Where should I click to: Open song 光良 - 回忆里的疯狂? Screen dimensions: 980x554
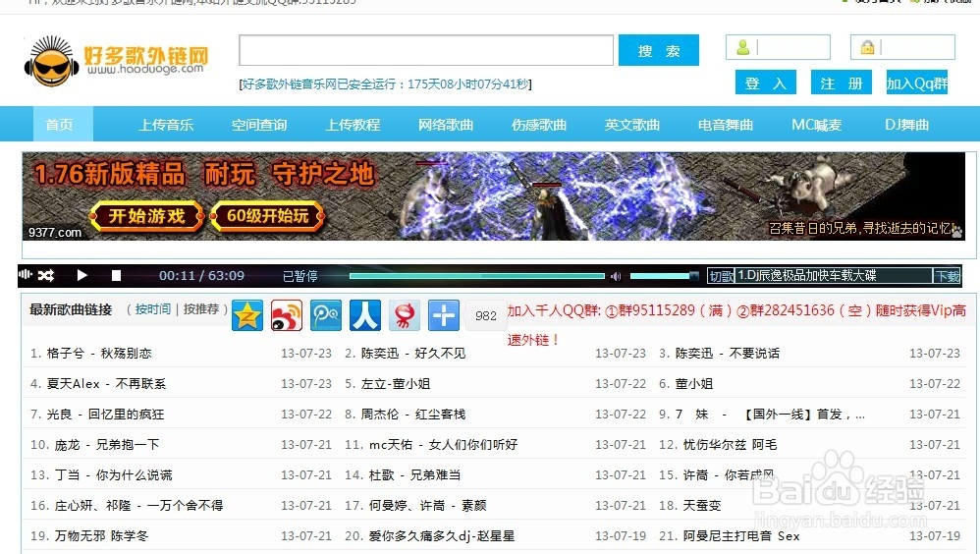[106, 415]
